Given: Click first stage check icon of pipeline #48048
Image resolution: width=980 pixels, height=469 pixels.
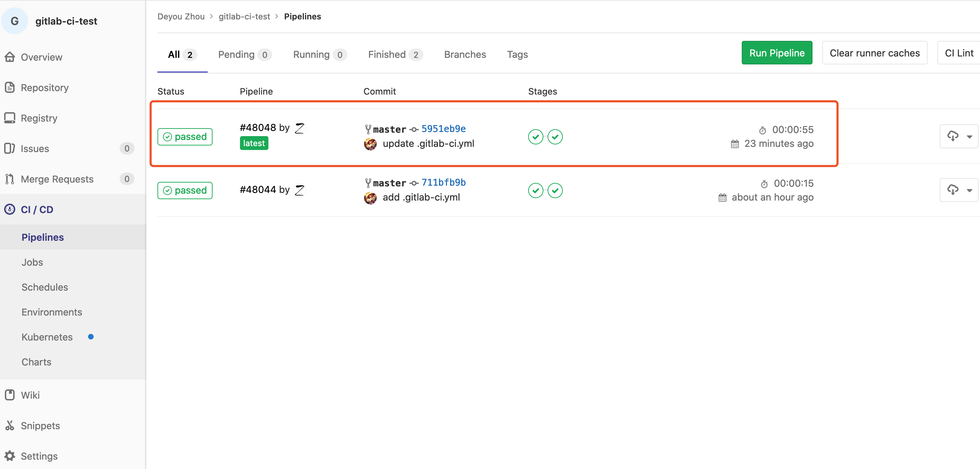Looking at the screenshot, I should point(535,137).
